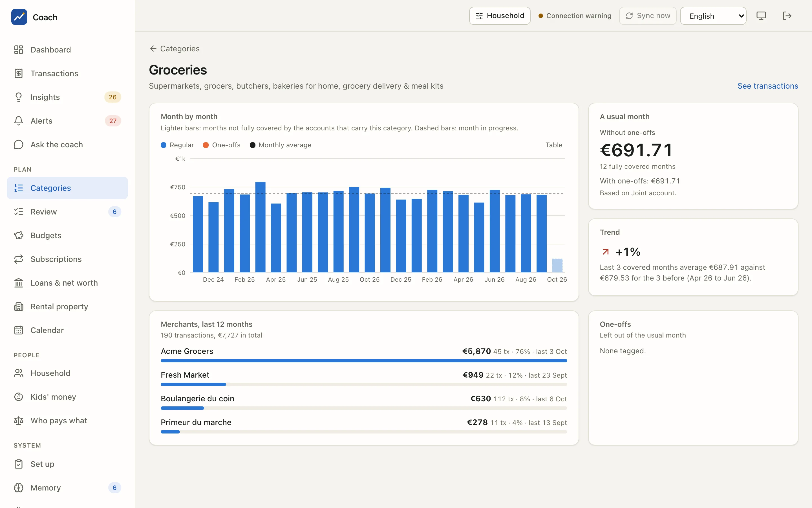
Task: Open Kids' money item
Action: click(67, 397)
